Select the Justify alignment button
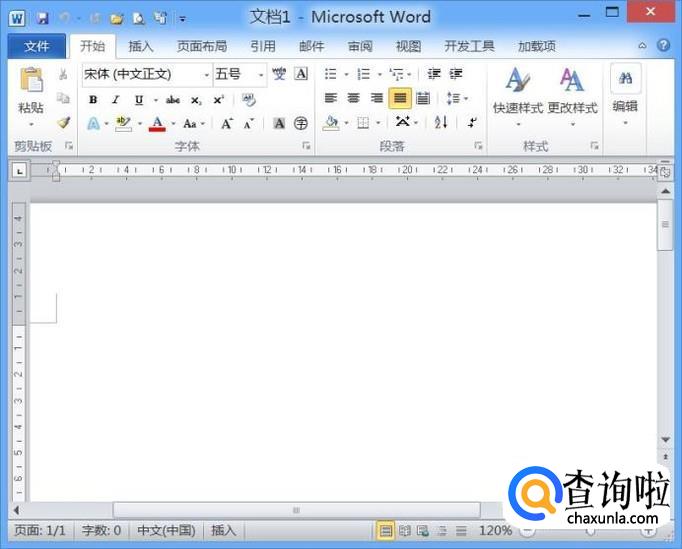Viewport: 682px width, 549px height. [400, 98]
